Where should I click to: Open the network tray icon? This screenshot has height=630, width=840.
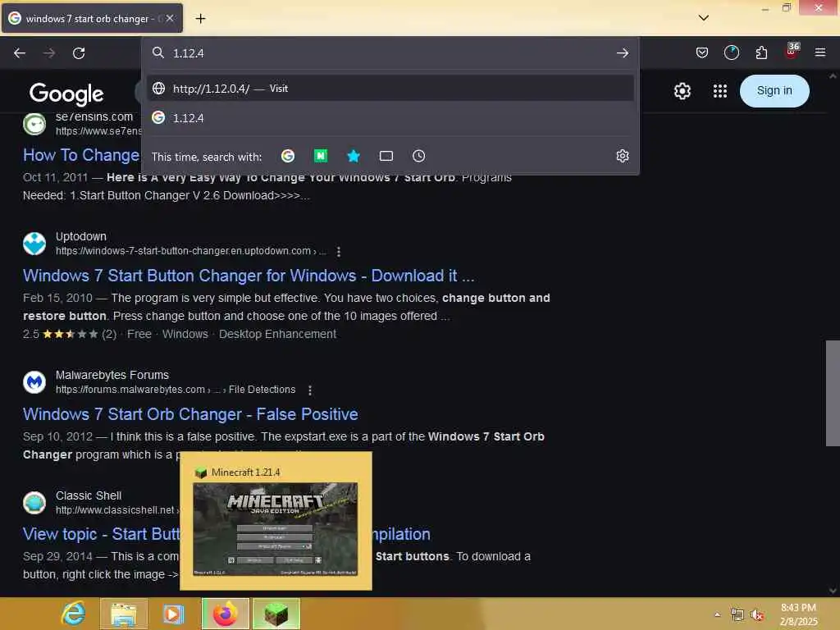737,615
